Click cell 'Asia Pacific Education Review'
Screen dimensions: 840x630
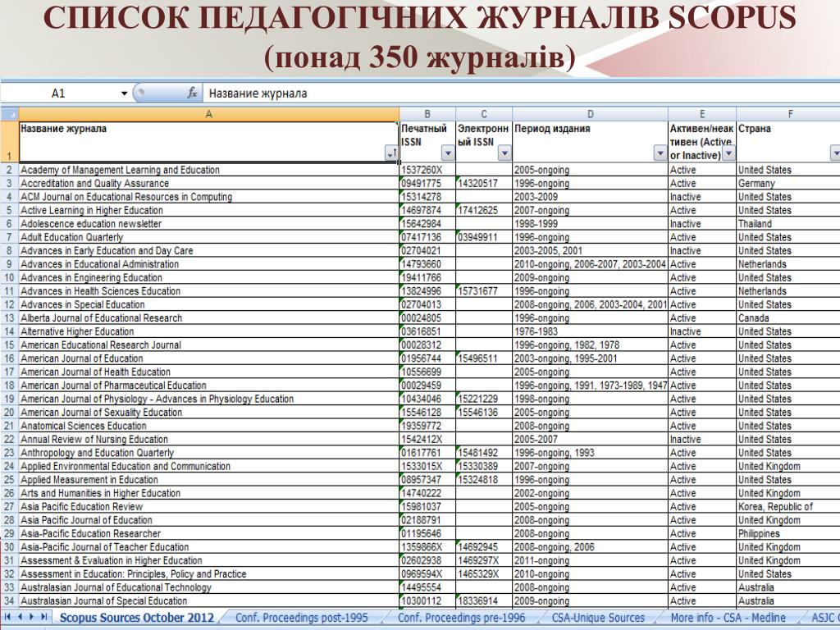209,507
